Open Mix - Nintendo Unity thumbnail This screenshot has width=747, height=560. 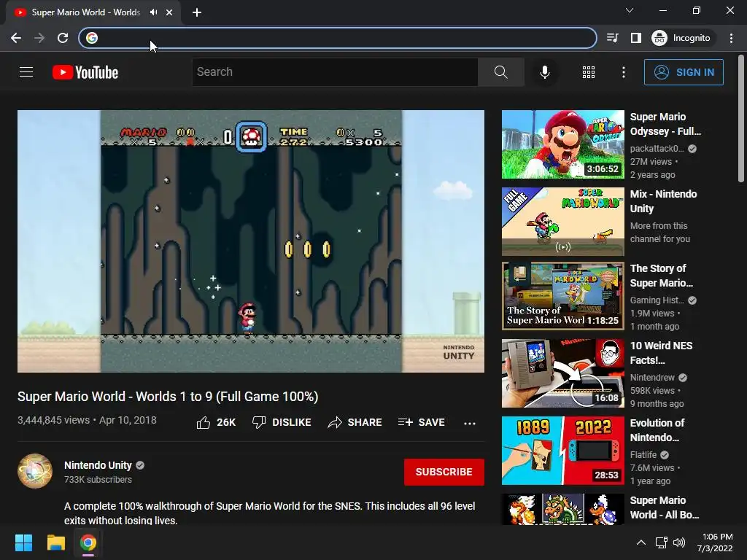(x=562, y=222)
